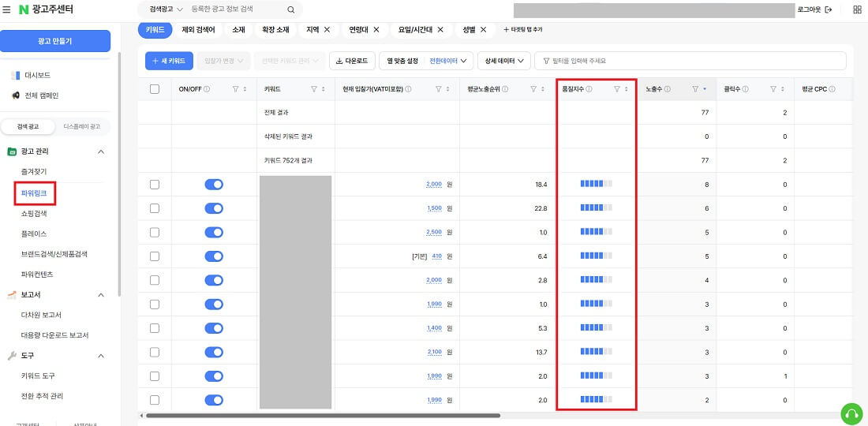Click the 전체 캠페인 megaphone icon
The width and height of the screenshot is (868, 426).
[16, 95]
